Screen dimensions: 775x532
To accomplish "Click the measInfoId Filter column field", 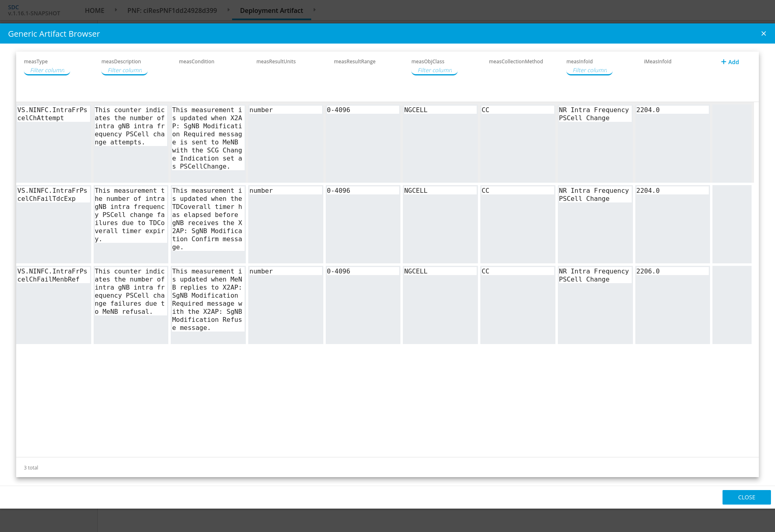I will pyautogui.click(x=590, y=70).
